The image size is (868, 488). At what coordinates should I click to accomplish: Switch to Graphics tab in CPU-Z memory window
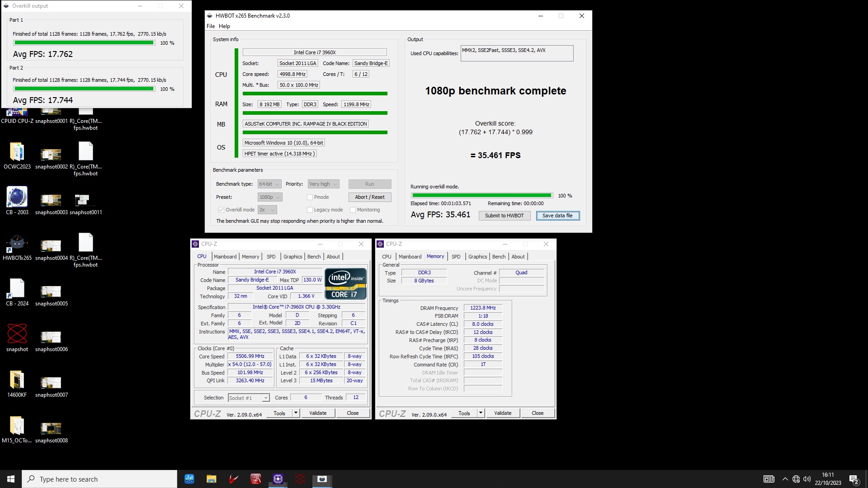pos(477,257)
